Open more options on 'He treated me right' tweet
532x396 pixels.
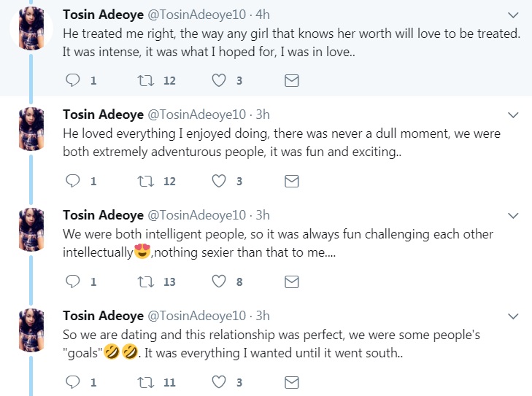coord(513,15)
